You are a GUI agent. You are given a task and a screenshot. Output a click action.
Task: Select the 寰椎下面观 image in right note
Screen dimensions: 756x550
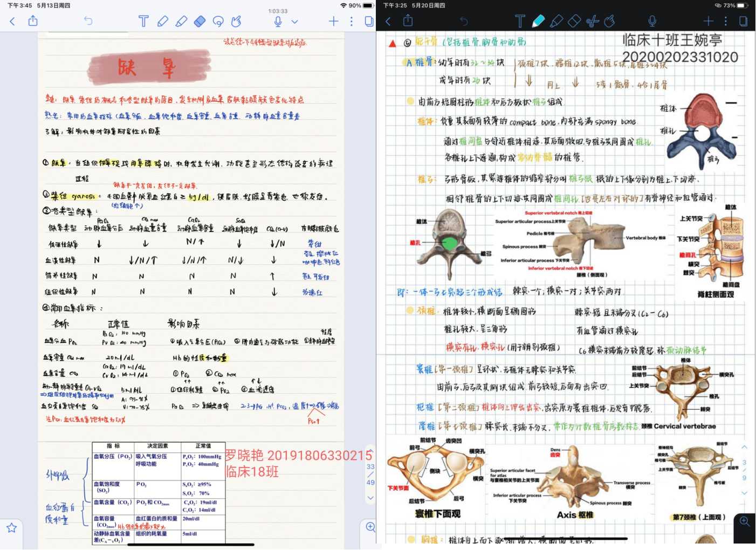(437, 478)
